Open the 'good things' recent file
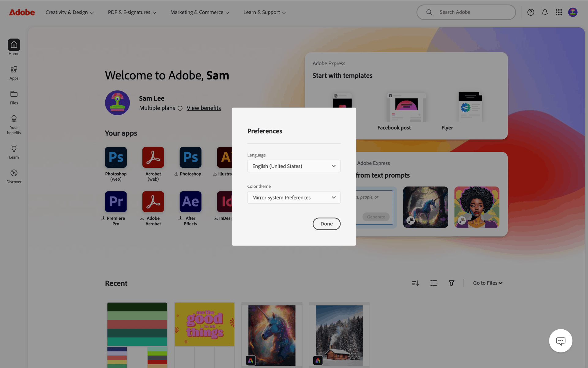The width and height of the screenshot is (588, 368). [x=205, y=335]
